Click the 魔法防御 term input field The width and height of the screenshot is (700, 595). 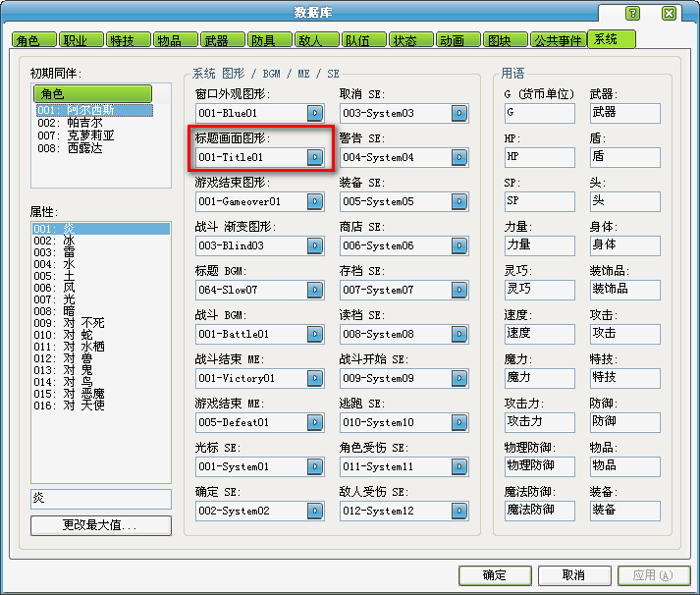point(539,511)
